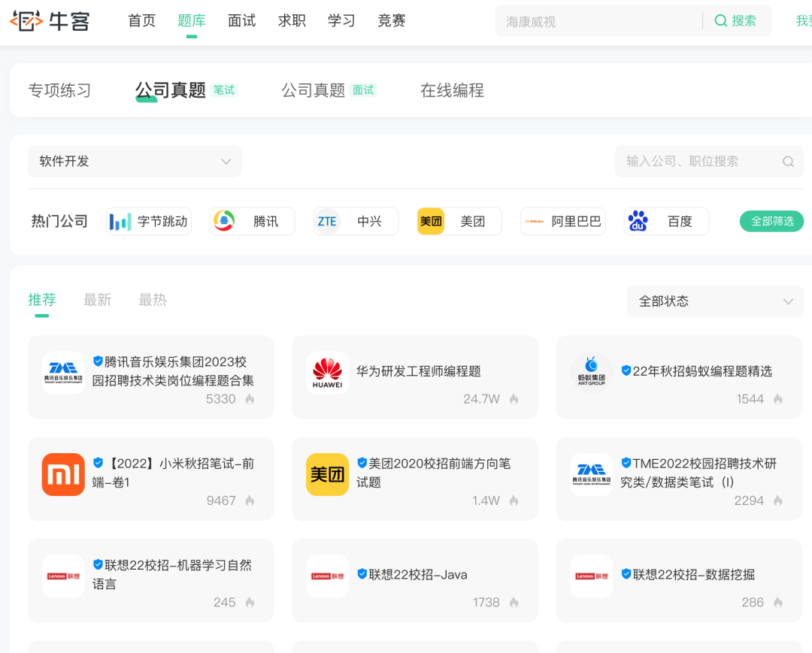Screen dimensions: 812x653
Task: Click flame icon beside 2294
Action: (x=778, y=500)
